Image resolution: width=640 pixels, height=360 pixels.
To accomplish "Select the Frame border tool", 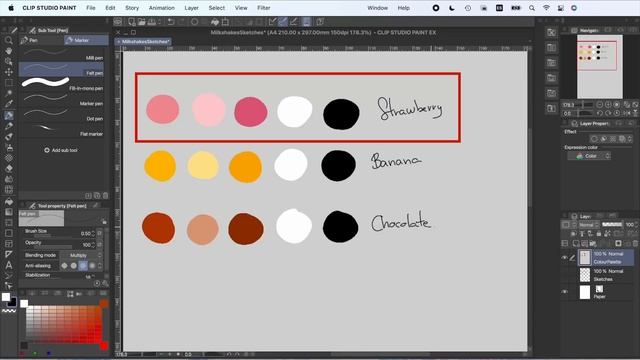I will point(9,244).
